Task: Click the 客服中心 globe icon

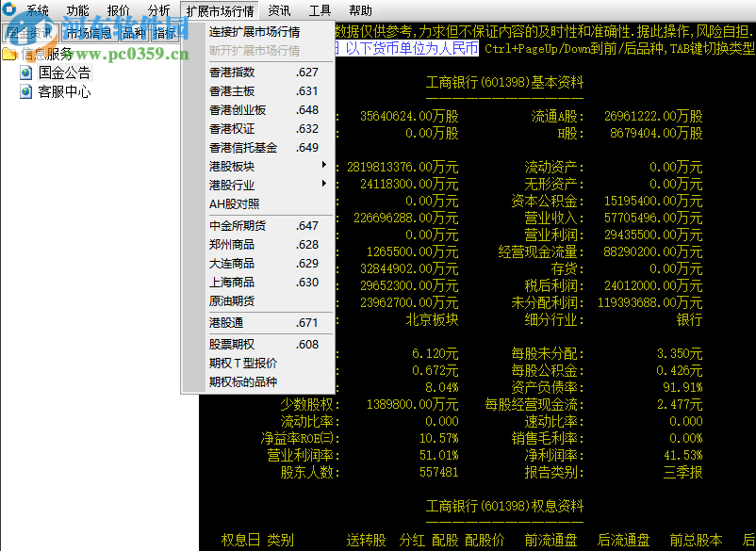Action: [26, 91]
